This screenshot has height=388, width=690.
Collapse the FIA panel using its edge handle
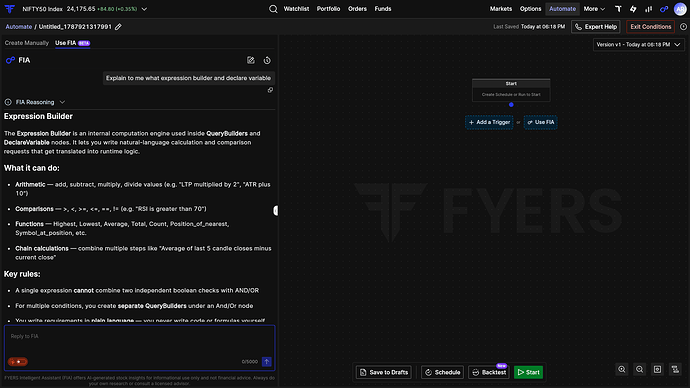point(275,211)
